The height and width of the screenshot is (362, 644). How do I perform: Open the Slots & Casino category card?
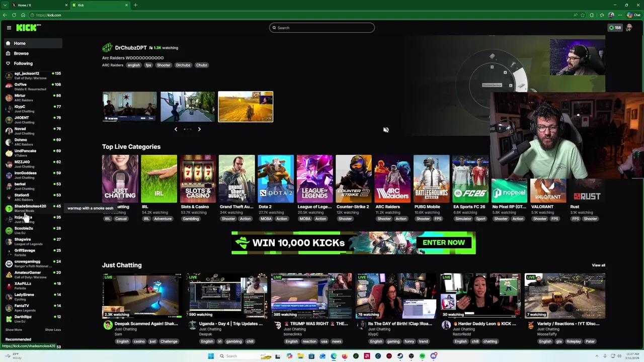(198, 178)
